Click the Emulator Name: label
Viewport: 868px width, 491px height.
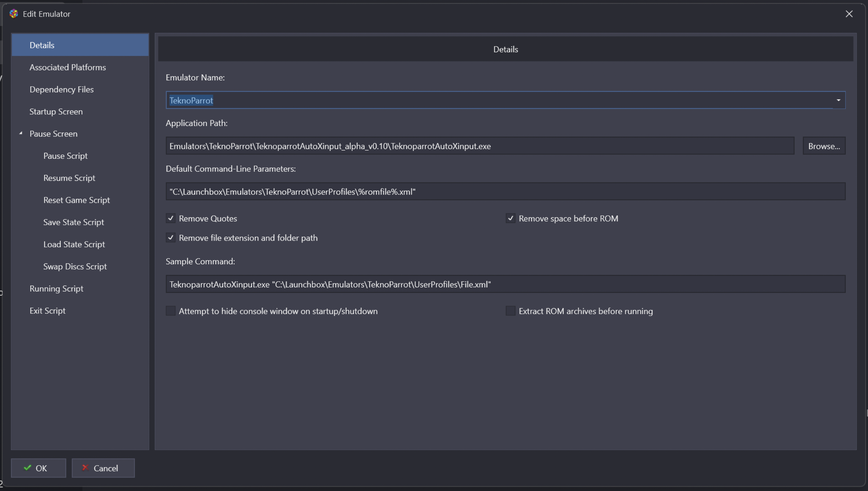(x=195, y=78)
